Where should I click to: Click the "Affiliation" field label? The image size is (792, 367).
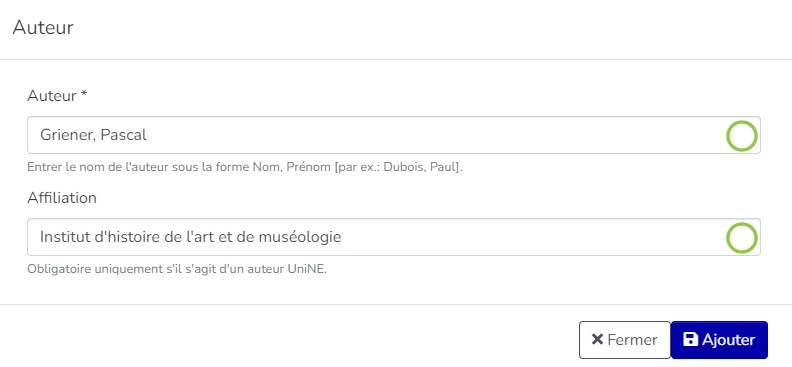62,198
